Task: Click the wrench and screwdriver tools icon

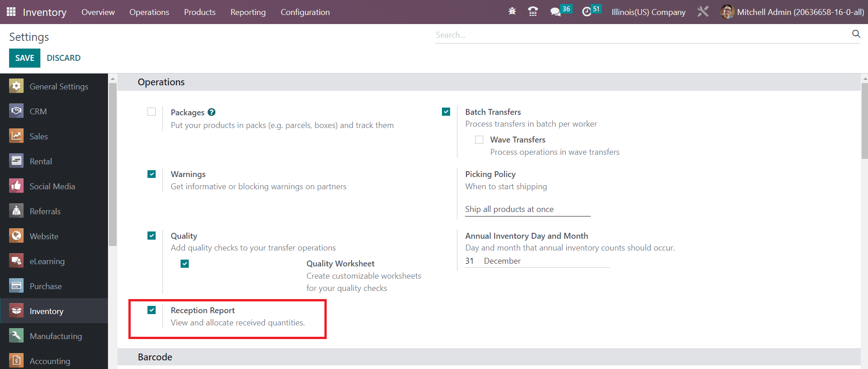Action: pos(703,12)
